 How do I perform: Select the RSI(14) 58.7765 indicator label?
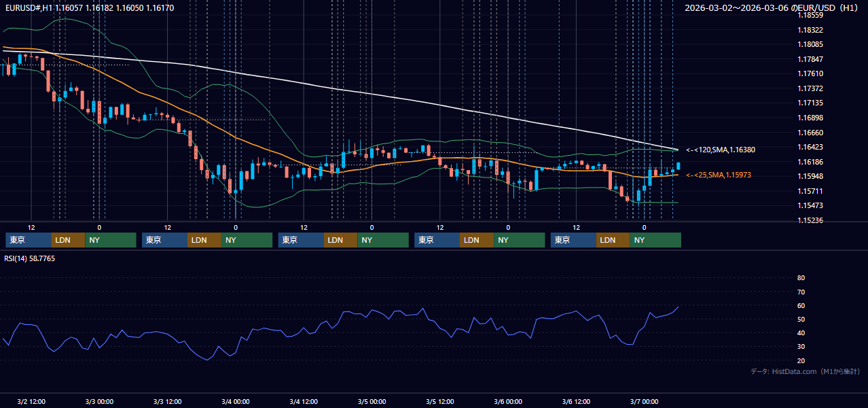pyautogui.click(x=30, y=258)
